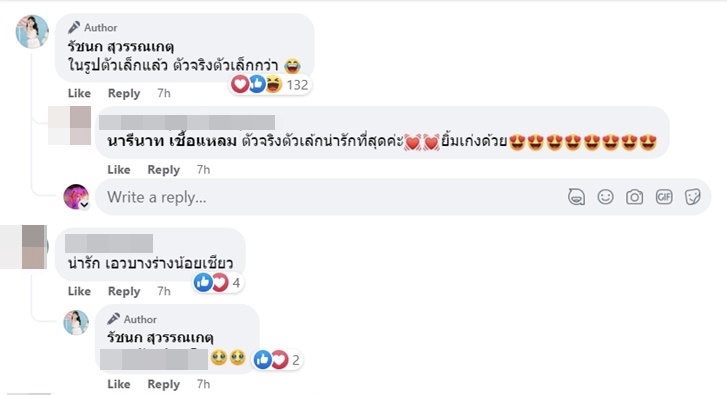Open top comment author's profile picture
This screenshot has height=395, width=727.
(x=32, y=32)
